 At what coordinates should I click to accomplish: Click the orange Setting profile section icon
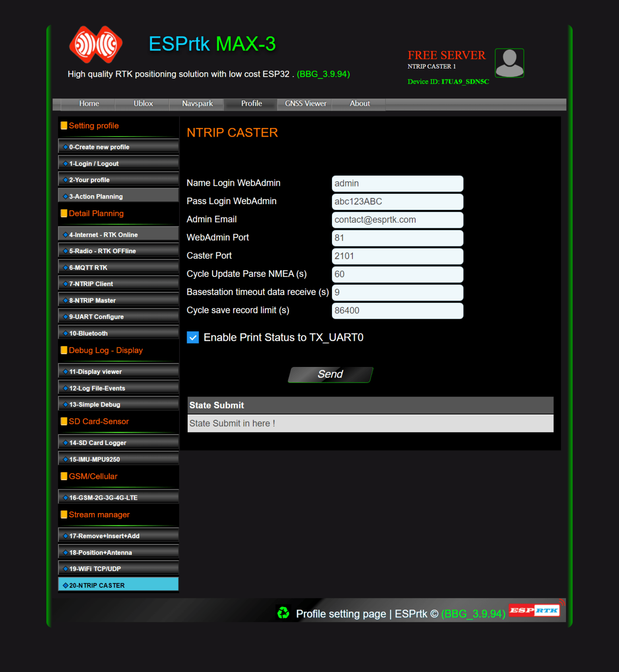tap(64, 126)
